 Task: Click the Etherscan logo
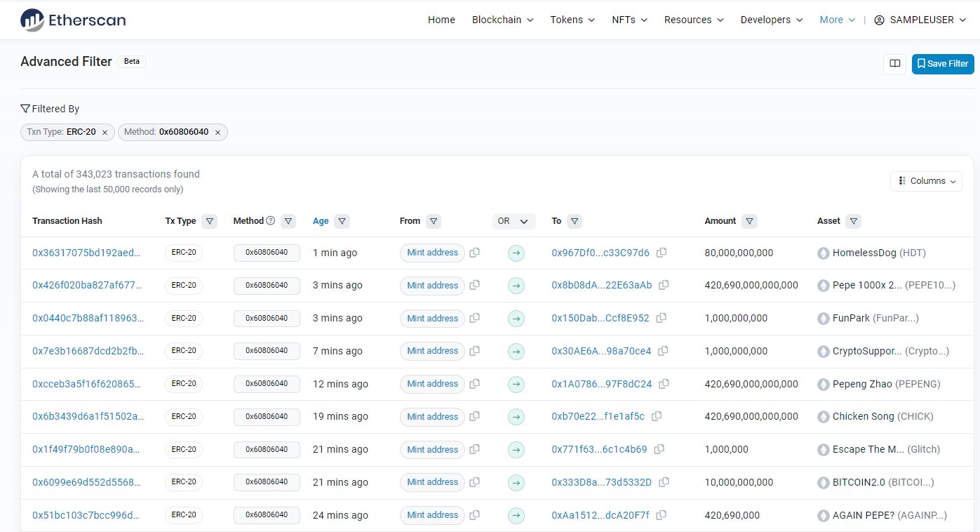pos(73,20)
